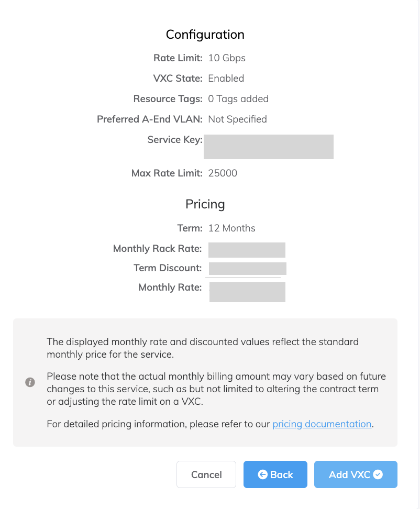Select the Rate Limit value of 10 Gbps
Screen dimensions: 420x509
(227, 58)
